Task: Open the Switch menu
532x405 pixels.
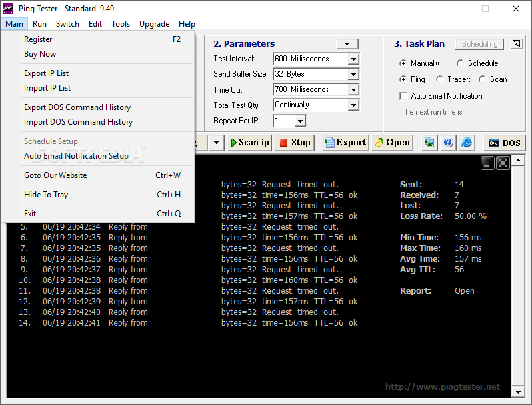Action: point(67,24)
